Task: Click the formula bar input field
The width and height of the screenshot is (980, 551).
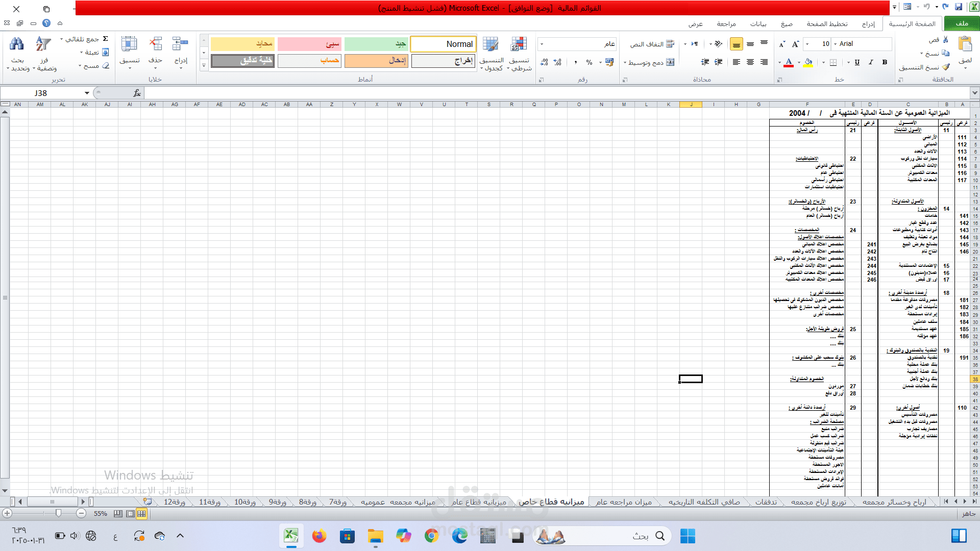Action: tap(510, 93)
